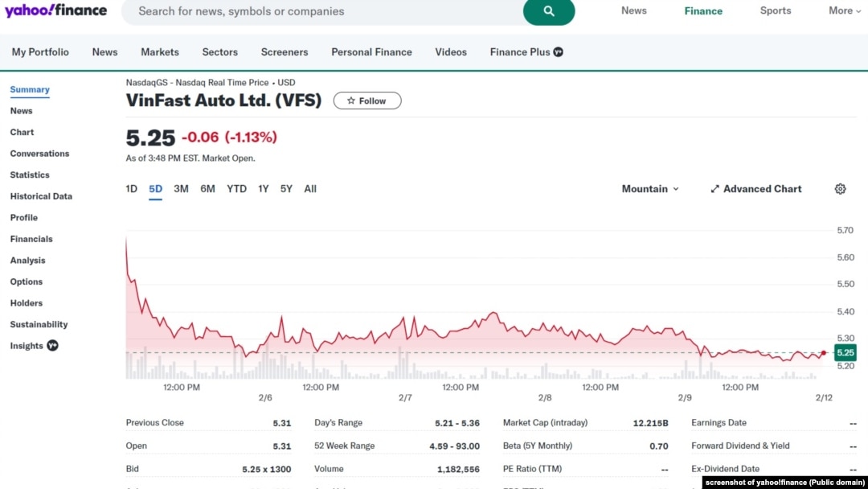Select News in the left sidebar
Image resolution: width=868 pixels, height=489 pixels.
tap(21, 111)
